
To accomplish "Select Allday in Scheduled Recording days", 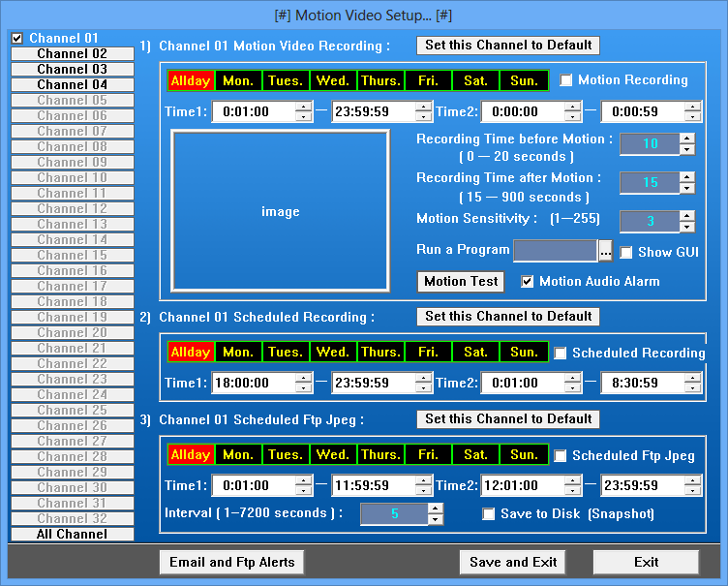I will (191, 353).
